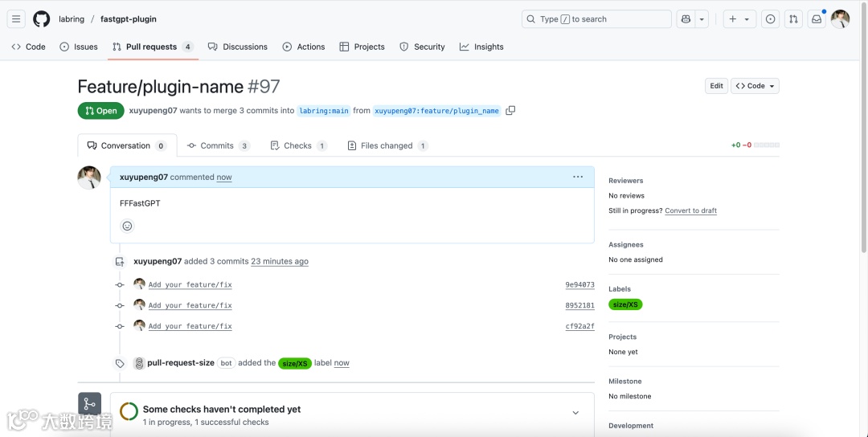Expand the Code dropdown button
This screenshot has height=437, width=868.
coord(755,86)
